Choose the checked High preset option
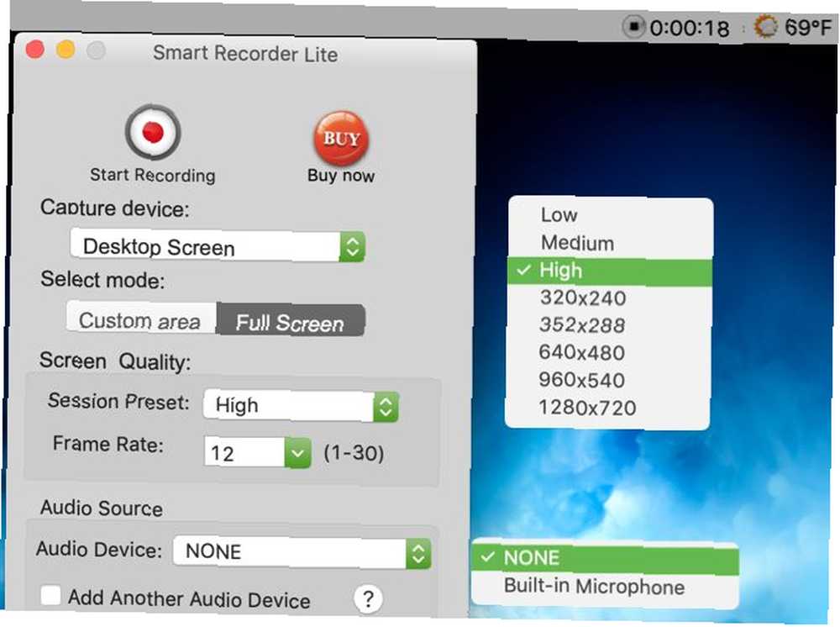This screenshot has height=627, width=840. tap(610, 271)
